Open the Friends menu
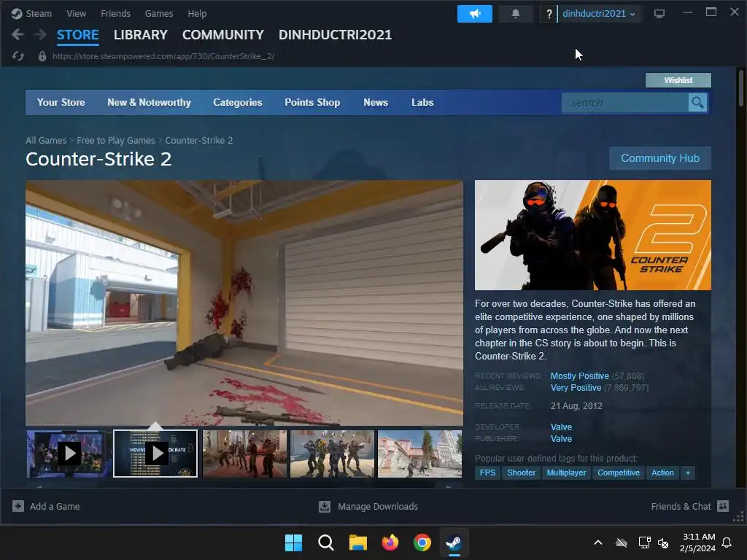The image size is (747, 560). (115, 14)
